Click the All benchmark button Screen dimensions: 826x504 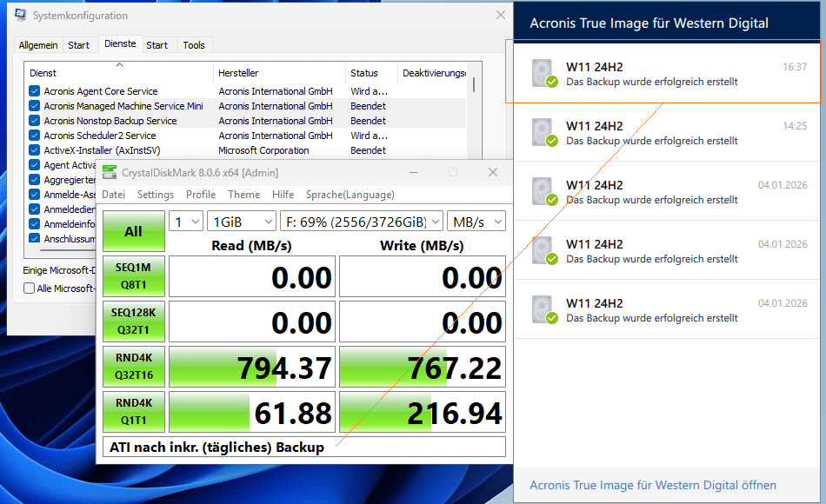134,231
